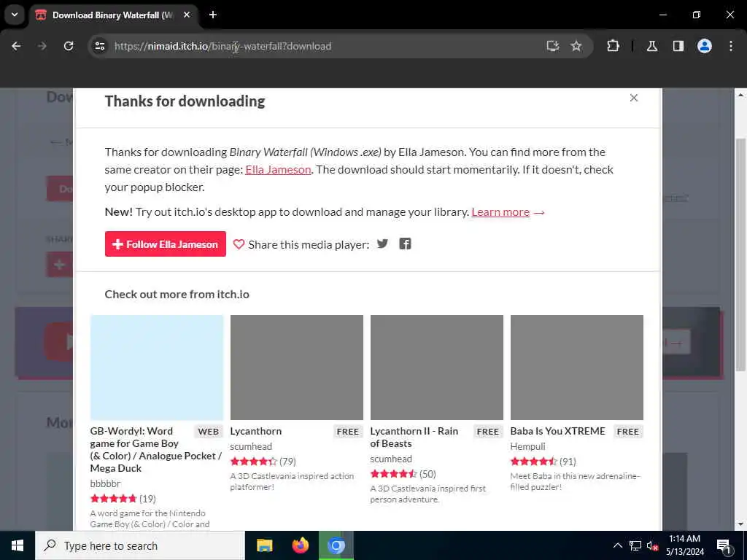The image size is (747, 560).
Task: Select Download Binary Waterfall tab
Action: click(112, 15)
